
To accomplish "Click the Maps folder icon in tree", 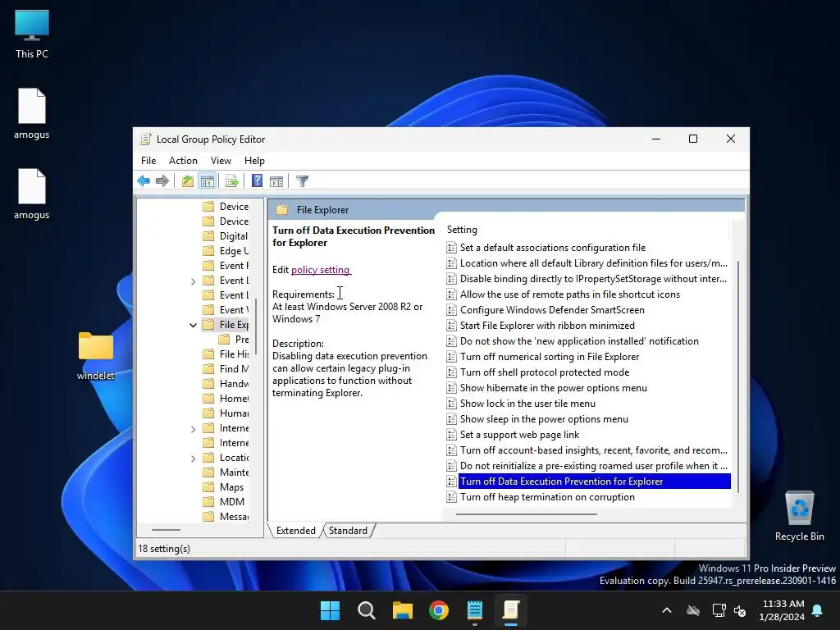I will (209, 487).
